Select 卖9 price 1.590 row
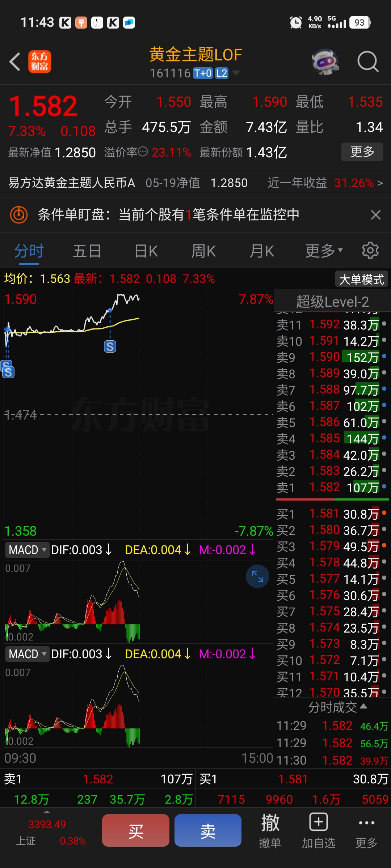 [x=332, y=357]
